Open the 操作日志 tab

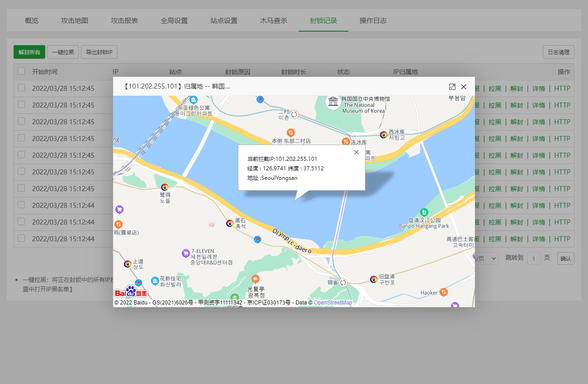coord(373,21)
